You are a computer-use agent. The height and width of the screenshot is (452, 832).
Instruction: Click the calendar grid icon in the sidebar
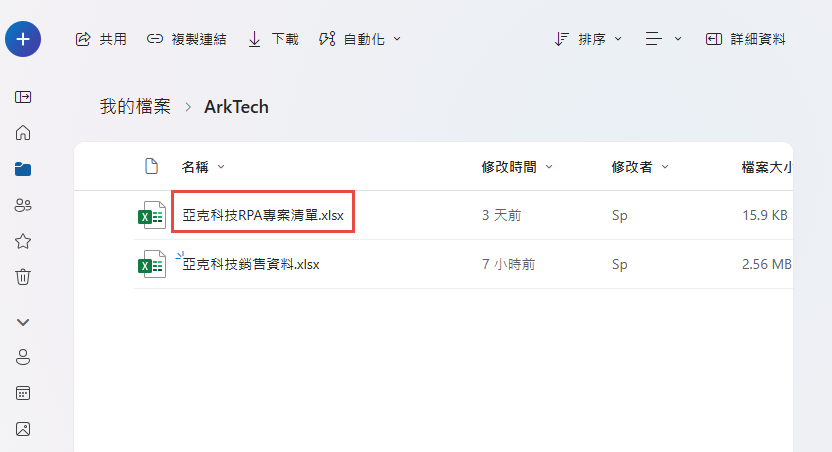pyautogui.click(x=23, y=393)
